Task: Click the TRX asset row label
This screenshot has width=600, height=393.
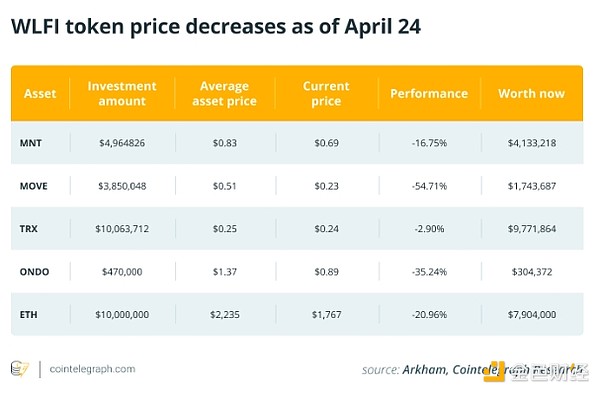Action: coord(29,229)
